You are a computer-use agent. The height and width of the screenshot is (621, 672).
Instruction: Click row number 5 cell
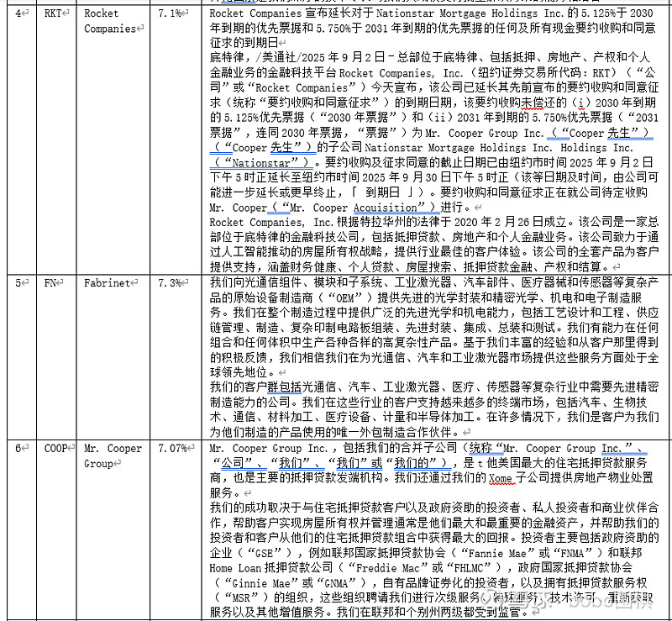[22, 357]
